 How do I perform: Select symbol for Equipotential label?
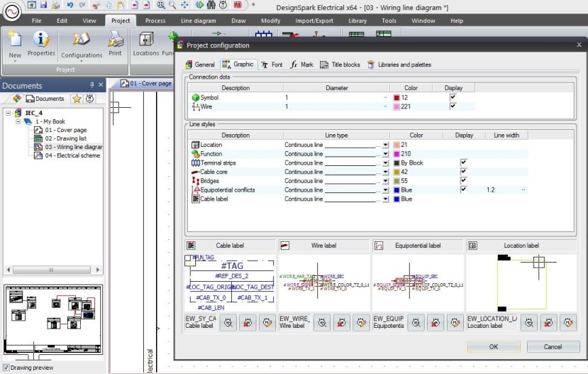[x=416, y=323]
